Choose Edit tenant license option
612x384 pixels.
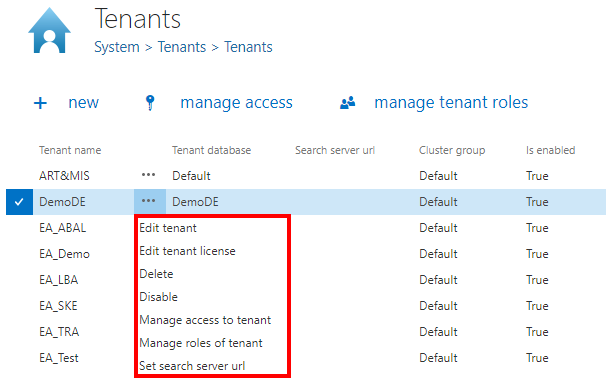click(187, 251)
